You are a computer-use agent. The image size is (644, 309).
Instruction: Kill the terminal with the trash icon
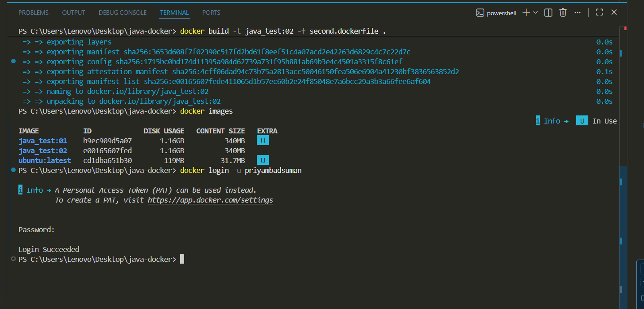(x=563, y=13)
